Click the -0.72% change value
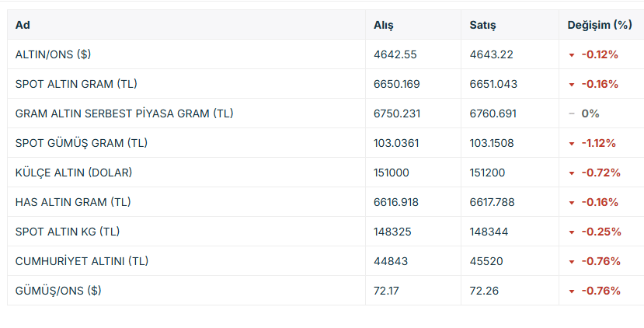This screenshot has width=644, height=328. [x=600, y=173]
